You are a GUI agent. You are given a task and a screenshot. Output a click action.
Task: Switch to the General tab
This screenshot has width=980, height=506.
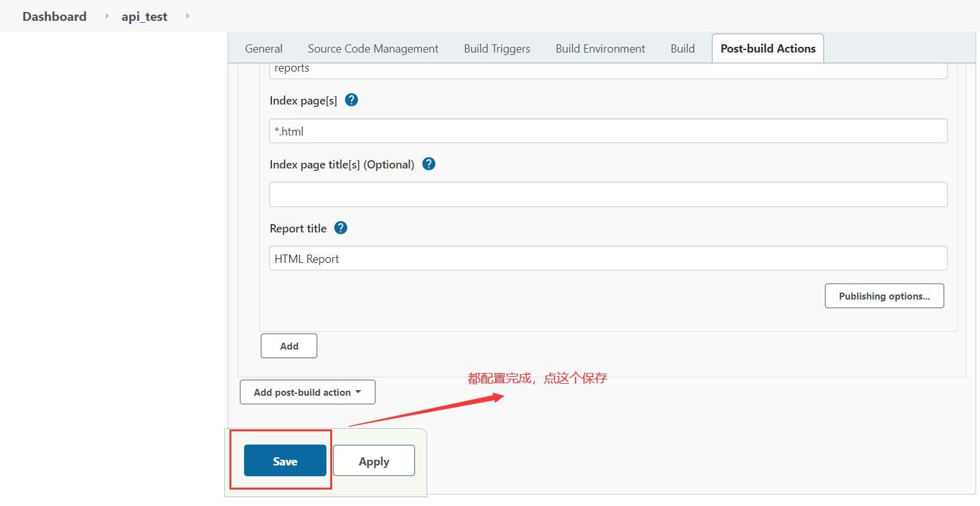pos(264,49)
